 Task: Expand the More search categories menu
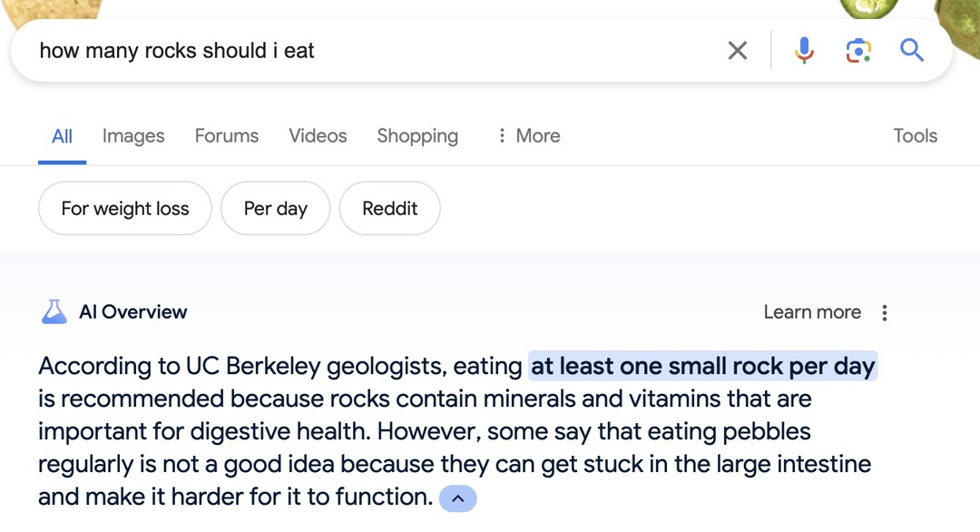coord(538,136)
